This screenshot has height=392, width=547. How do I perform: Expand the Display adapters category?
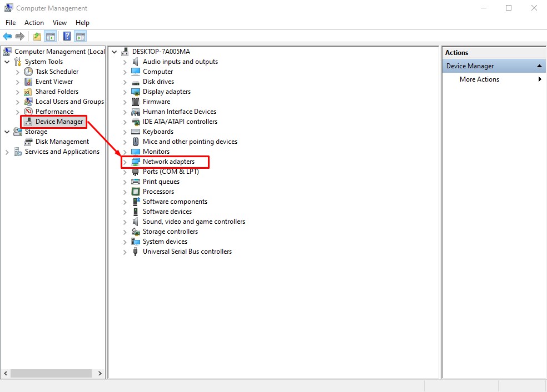pos(124,91)
